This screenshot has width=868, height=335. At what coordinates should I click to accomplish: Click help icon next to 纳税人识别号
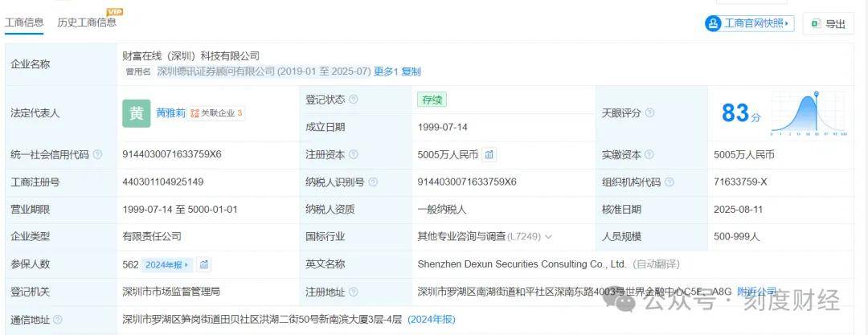coord(373,182)
